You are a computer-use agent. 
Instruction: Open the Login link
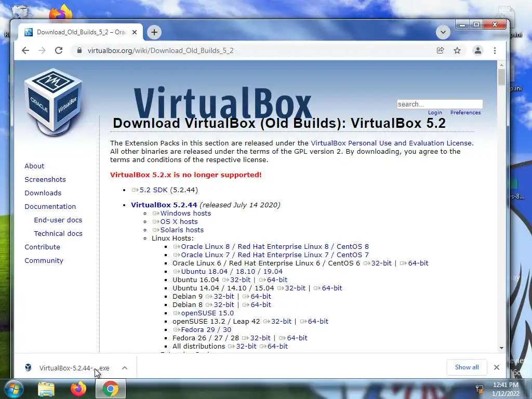(x=435, y=113)
